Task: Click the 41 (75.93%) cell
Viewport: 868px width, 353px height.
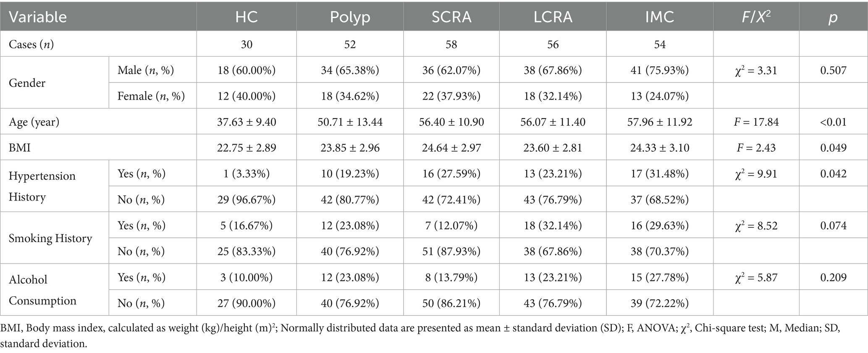Action: (x=660, y=70)
